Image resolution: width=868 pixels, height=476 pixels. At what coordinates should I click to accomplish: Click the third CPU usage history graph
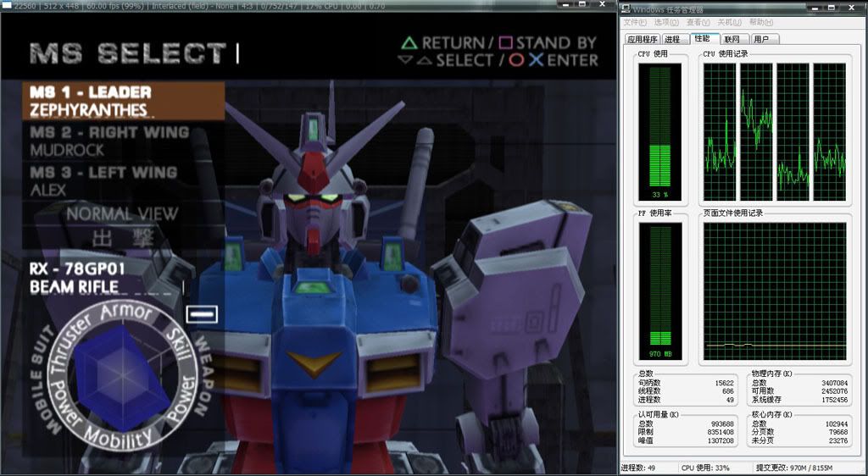pyautogui.click(x=793, y=132)
